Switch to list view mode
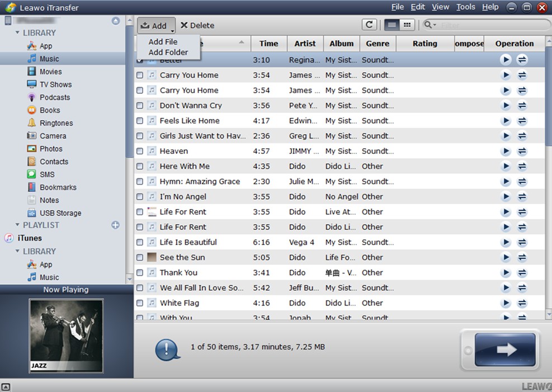 [x=392, y=25]
